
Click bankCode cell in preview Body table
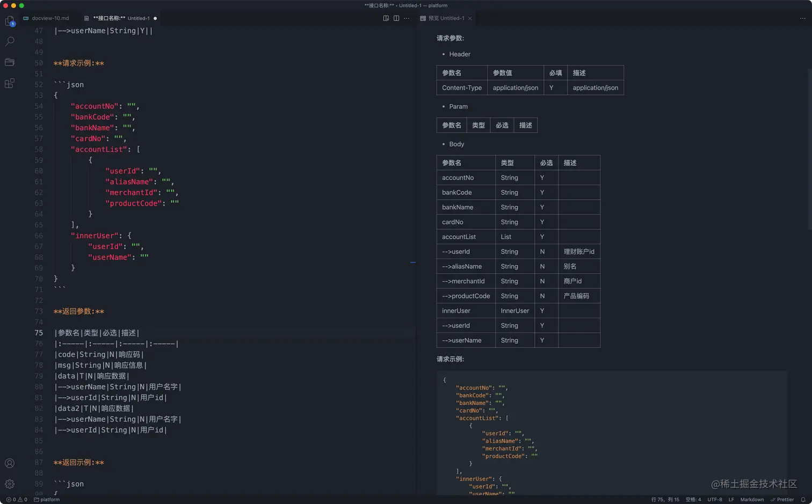(466, 192)
